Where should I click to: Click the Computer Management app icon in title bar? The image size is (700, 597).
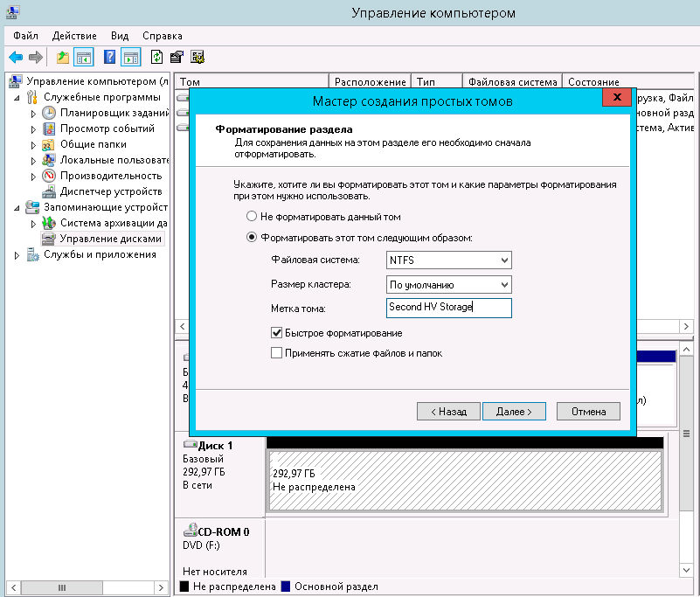point(12,12)
